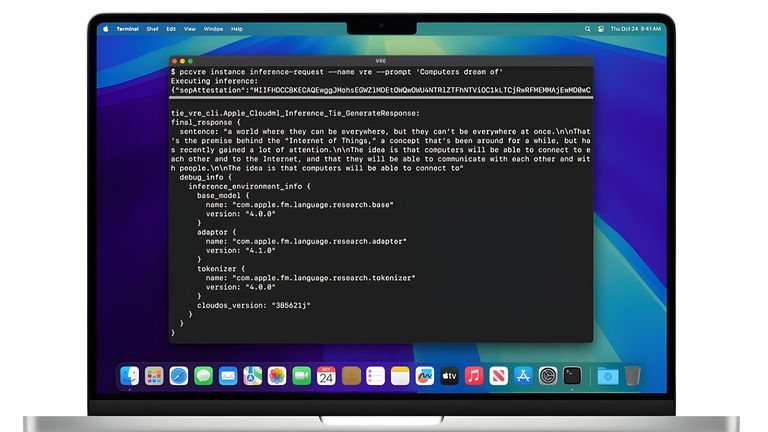Start FaceTime from the Dock
This screenshot has height=432, width=768.
(x=302, y=376)
